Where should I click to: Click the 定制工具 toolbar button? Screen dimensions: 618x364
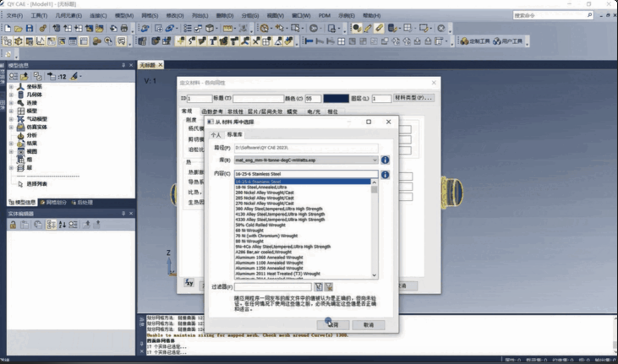[475, 41]
